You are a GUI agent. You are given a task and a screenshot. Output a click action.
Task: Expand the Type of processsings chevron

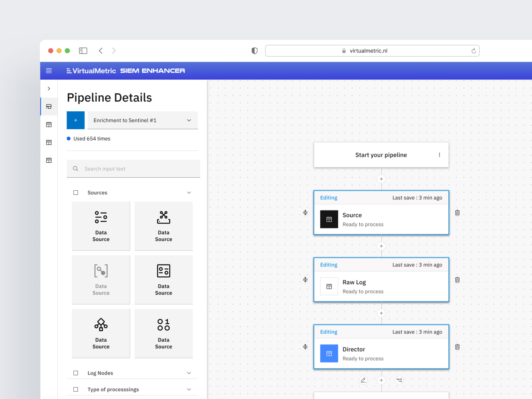(189, 389)
